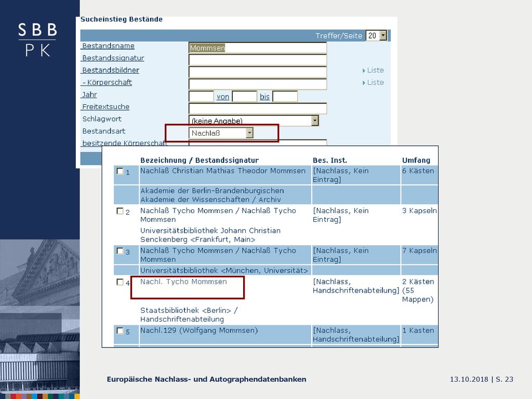Click the besitzende Körperschaft label link
Viewport: 532px width, 399px height.
[x=124, y=143]
